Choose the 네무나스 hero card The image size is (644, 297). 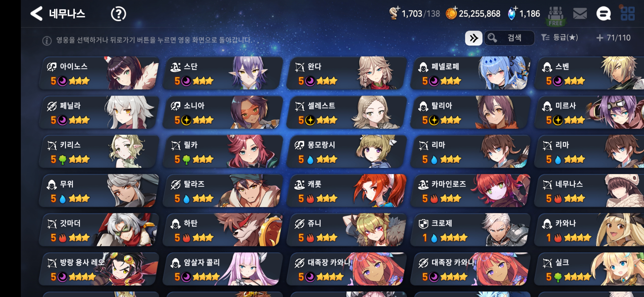pyautogui.click(x=589, y=191)
